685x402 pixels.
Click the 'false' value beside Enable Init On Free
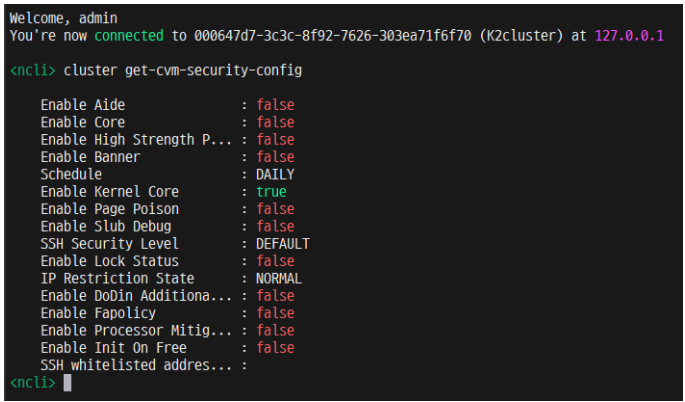point(275,348)
